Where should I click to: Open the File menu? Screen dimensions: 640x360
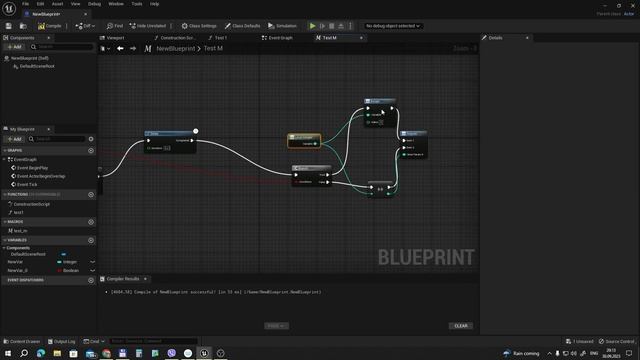click(25, 4)
